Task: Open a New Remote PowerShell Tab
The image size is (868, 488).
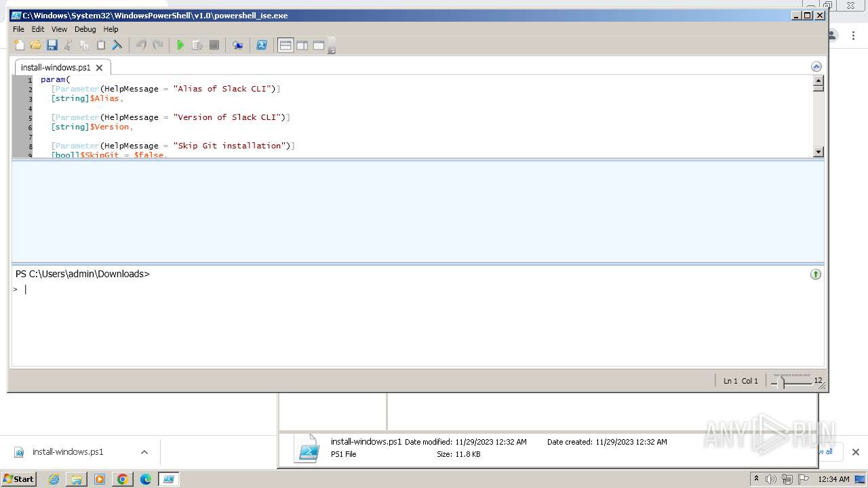Action: pyautogui.click(x=237, y=45)
